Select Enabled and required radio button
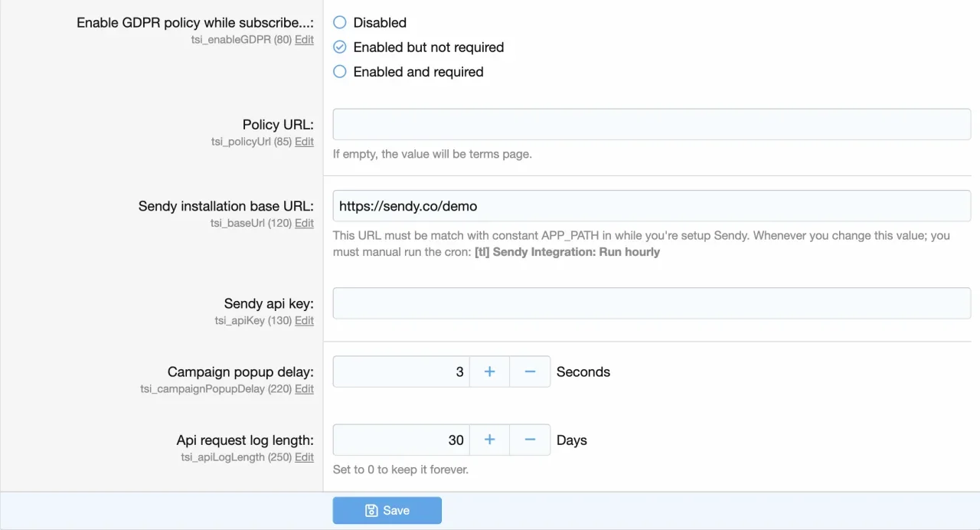Viewport: 980px width, 530px height. [x=340, y=72]
